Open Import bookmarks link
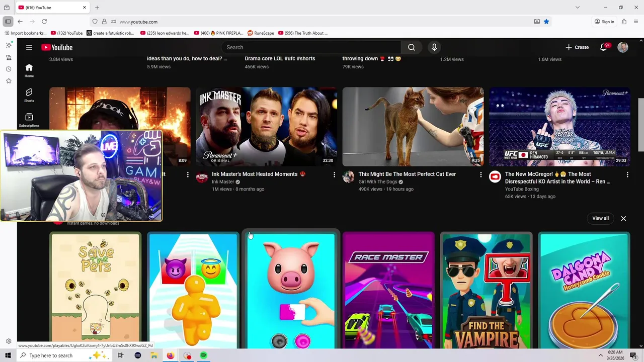644x362 pixels. pos(26,33)
